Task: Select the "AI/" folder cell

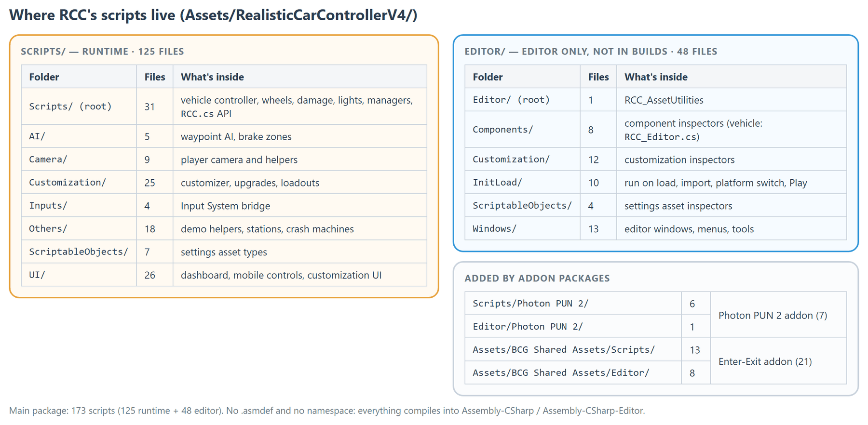Action: [x=79, y=136]
